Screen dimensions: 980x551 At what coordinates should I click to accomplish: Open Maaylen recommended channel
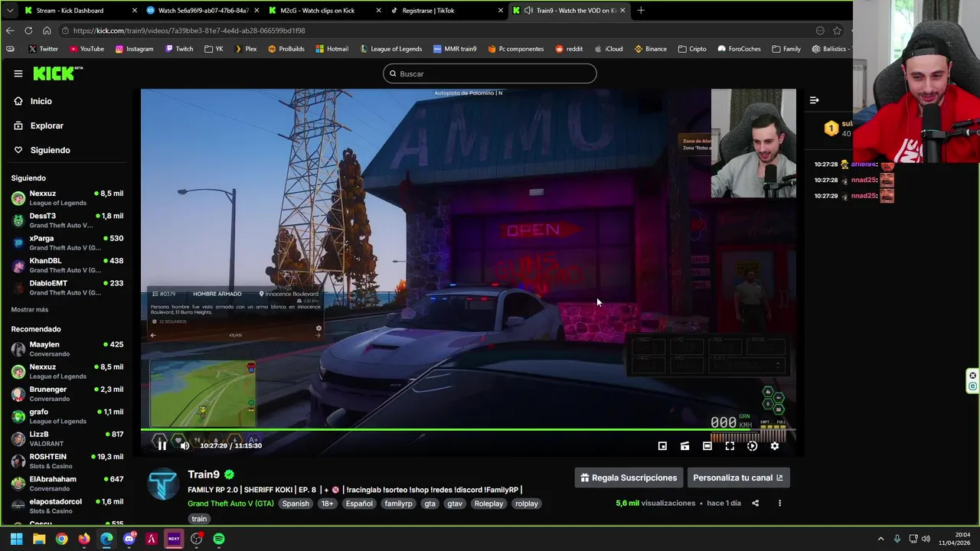pos(67,349)
